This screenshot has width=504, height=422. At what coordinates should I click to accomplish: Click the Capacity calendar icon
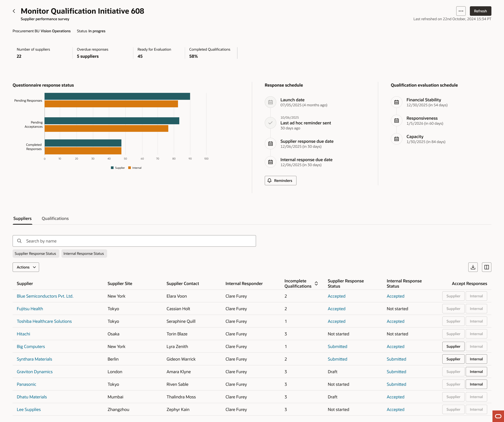[397, 139]
